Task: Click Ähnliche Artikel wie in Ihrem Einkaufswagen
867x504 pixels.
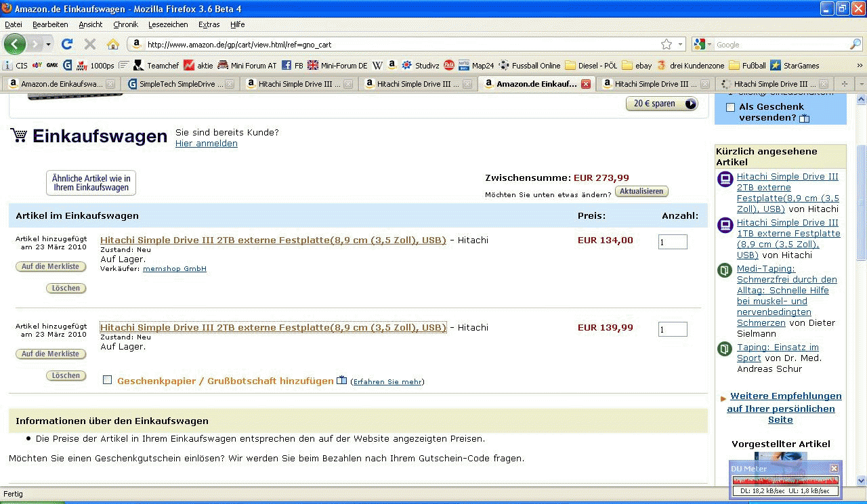Action: click(91, 183)
